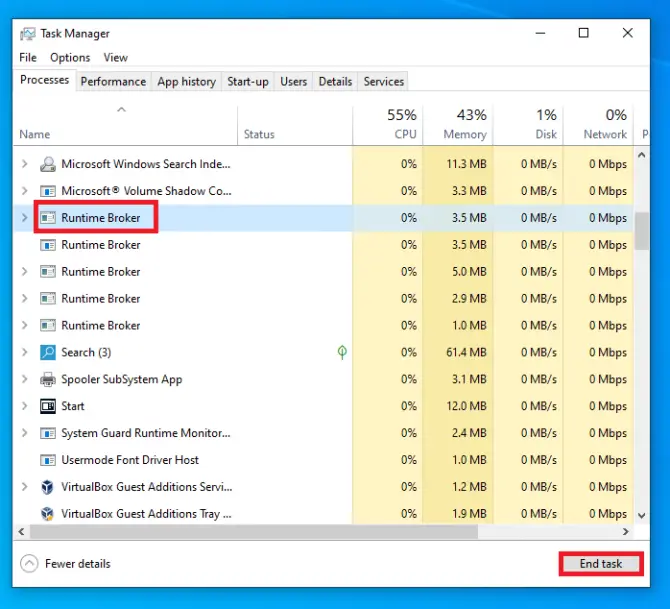Sort by the Disk column header
The width and height of the screenshot is (670, 609).
click(528, 125)
